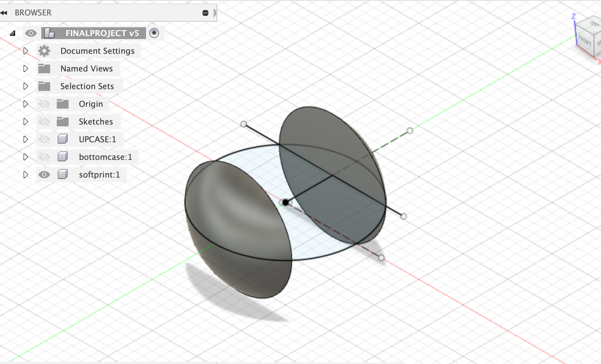Toggle visibility of FINALPROJECT v5

(31, 33)
